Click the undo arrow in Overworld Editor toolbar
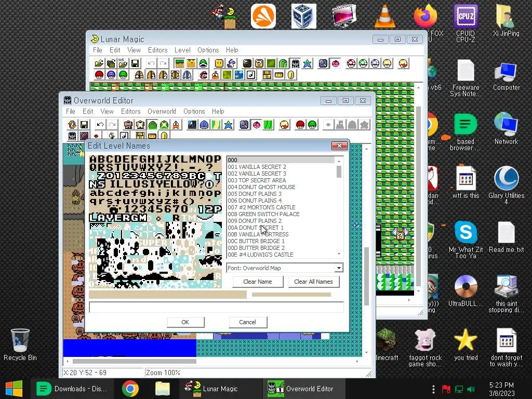Image resolution: width=532 pixels, height=399 pixels. pos(100,125)
